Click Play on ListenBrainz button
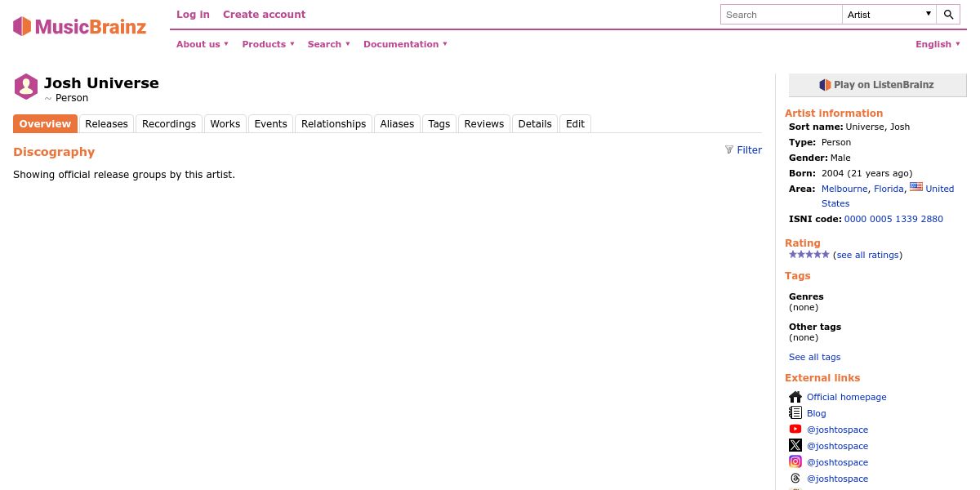This screenshot has height=490, width=980. point(877,85)
